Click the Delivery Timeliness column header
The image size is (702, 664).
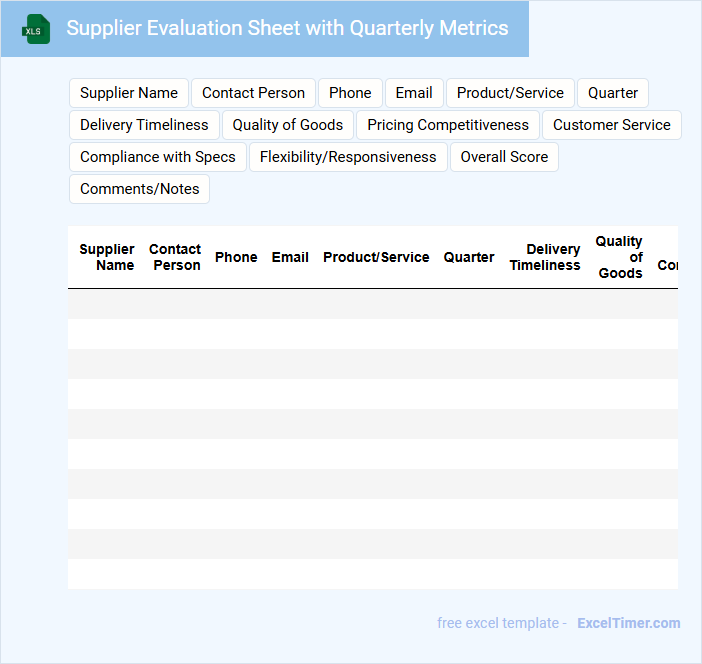pos(545,257)
